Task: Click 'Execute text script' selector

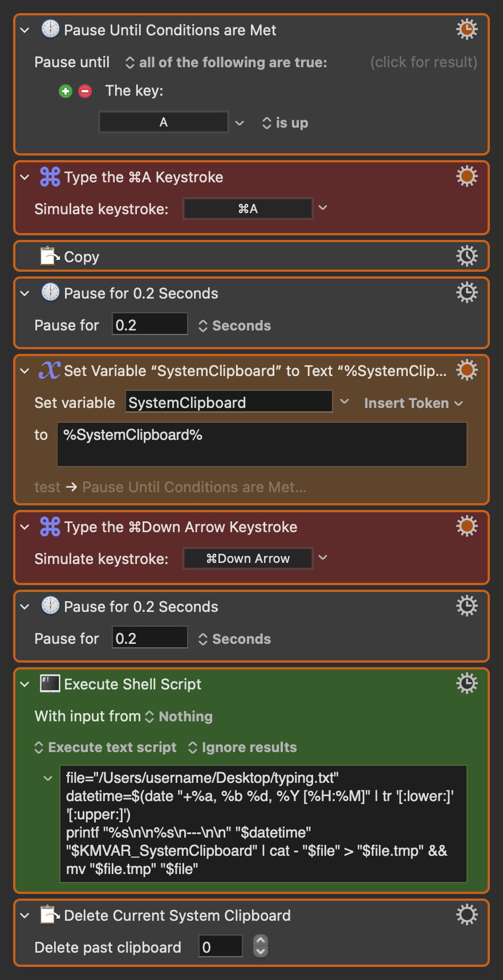Action: (106, 747)
